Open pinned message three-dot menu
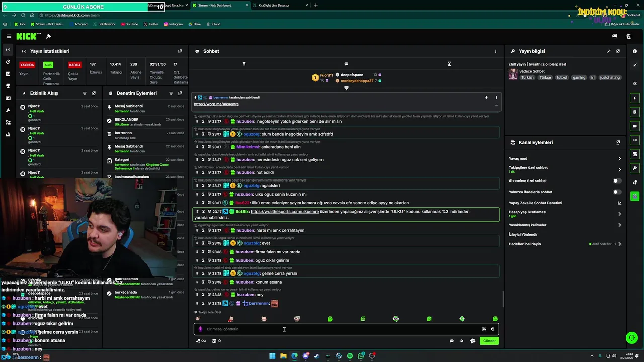 (496, 97)
